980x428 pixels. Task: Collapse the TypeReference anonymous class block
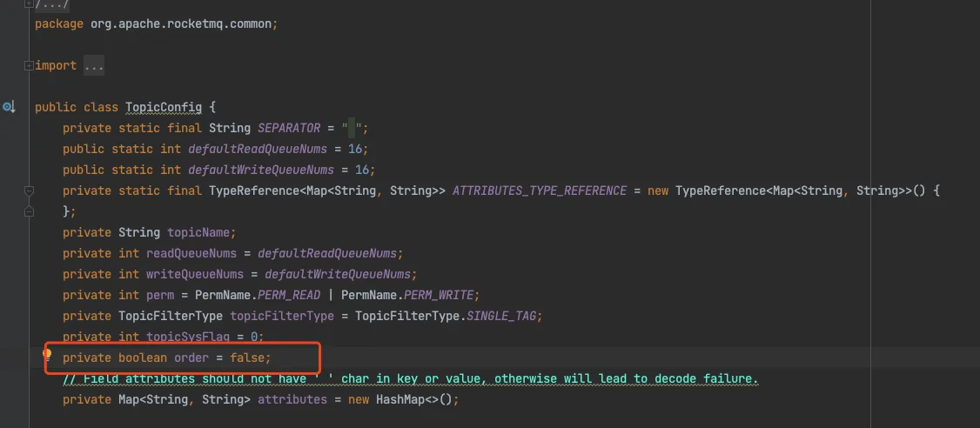click(x=29, y=191)
